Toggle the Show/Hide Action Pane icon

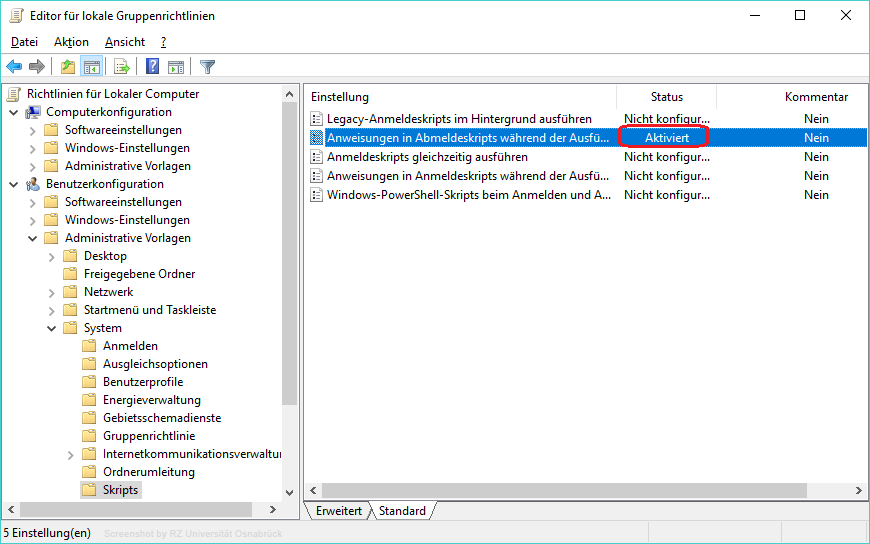176,67
